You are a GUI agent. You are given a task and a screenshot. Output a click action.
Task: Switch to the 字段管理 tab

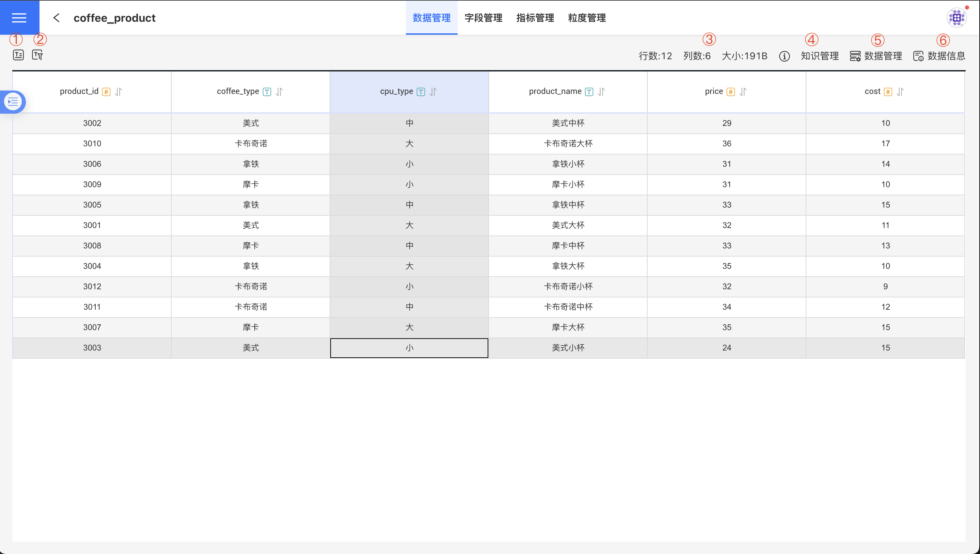pyautogui.click(x=483, y=17)
